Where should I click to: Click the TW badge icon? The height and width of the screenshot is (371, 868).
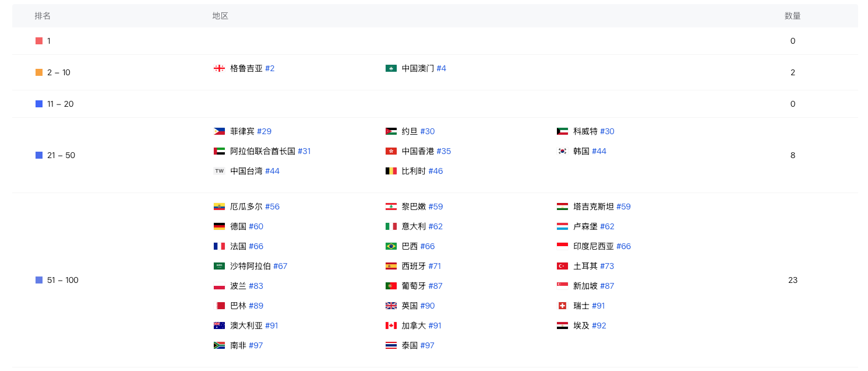219,171
